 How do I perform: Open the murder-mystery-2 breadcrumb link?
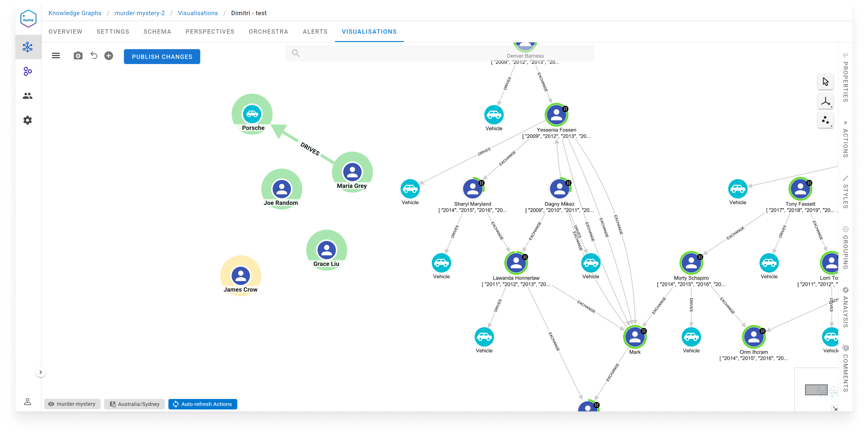pos(140,13)
